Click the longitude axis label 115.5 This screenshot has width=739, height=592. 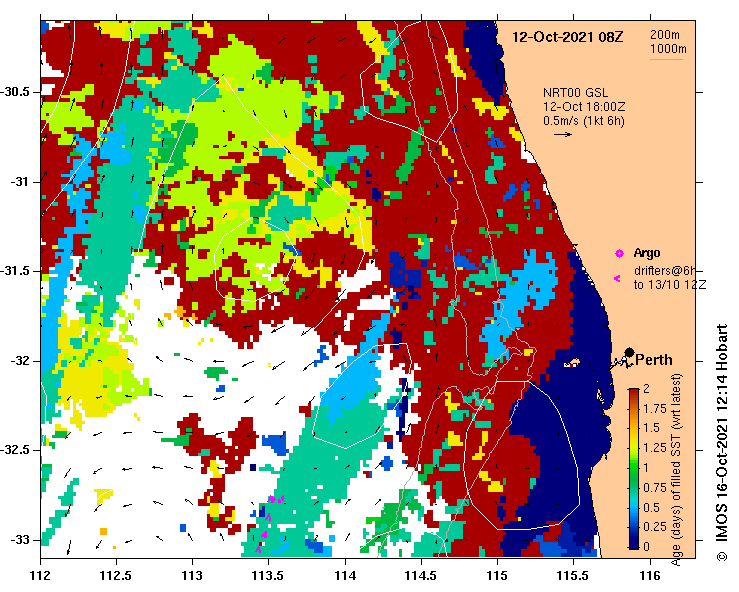[x=574, y=576]
